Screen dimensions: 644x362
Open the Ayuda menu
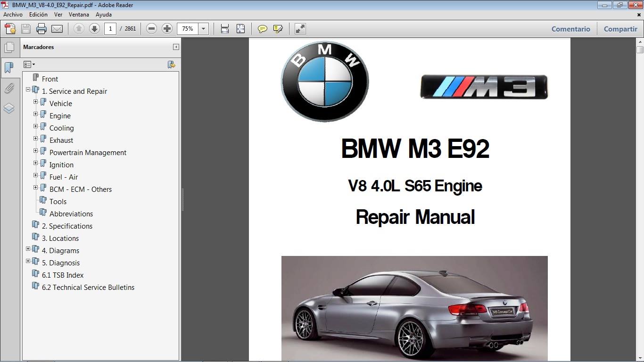point(104,15)
